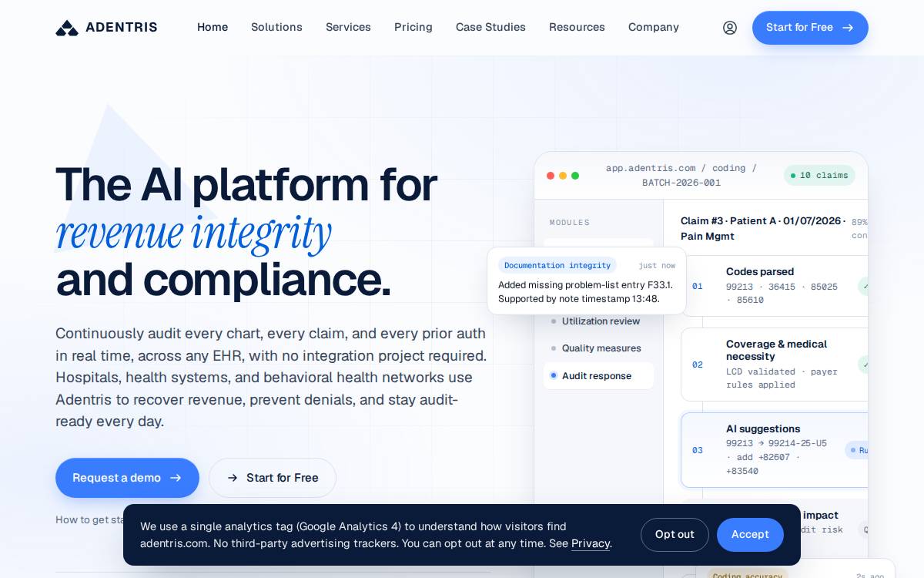Click the Request a demo button
The height and width of the screenshot is (578, 924).
(127, 478)
